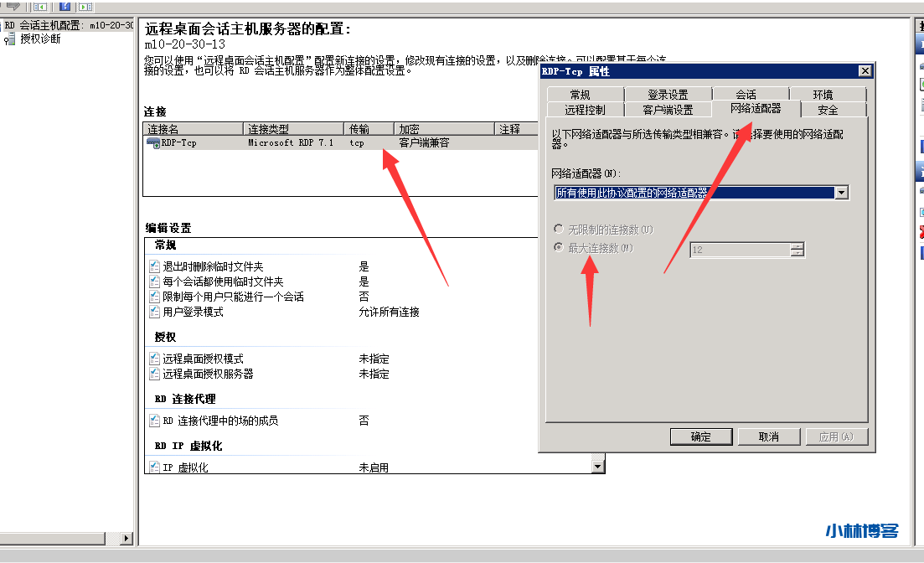Click 否 value for RD 连接代理中的场的成员
The width and height of the screenshot is (924, 563).
point(364,421)
